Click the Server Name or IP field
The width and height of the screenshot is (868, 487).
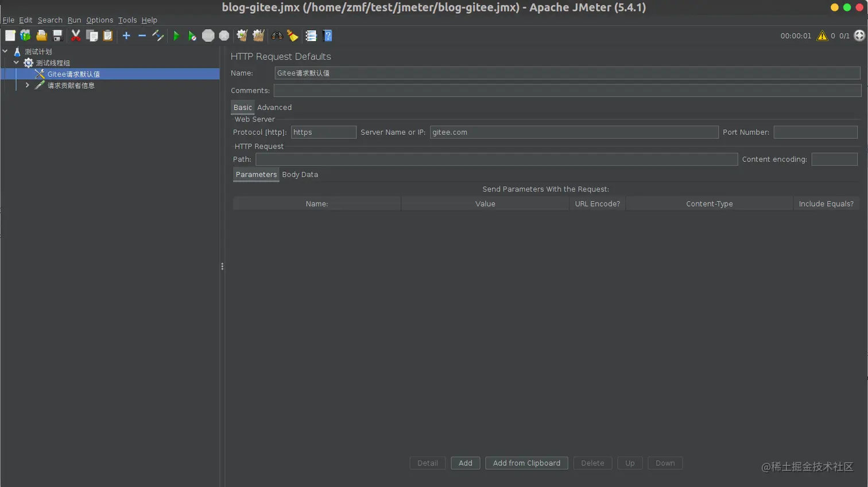click(574, 132)
